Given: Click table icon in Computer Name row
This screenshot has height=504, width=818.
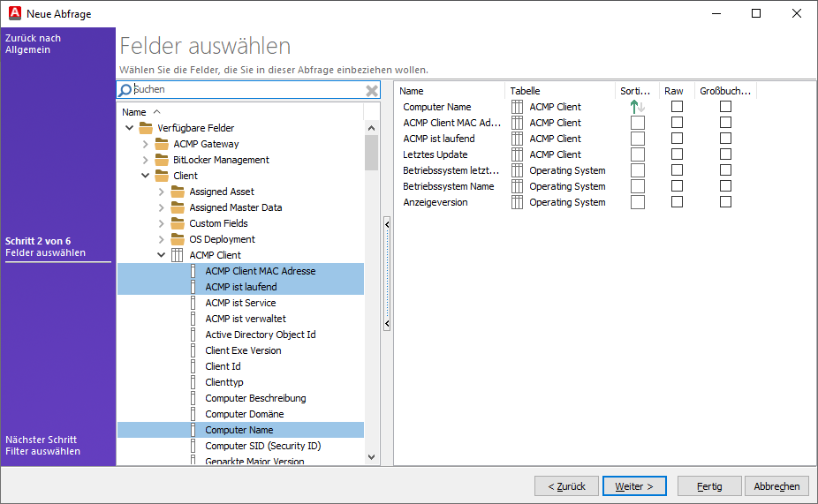Looking at the screenshot, I should [517, 107].
